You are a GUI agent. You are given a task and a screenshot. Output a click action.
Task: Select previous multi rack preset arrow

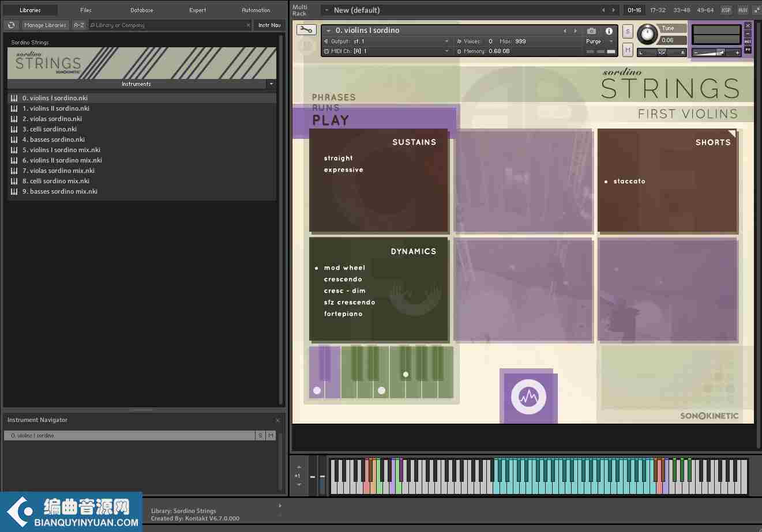click(x=603, y=10)
